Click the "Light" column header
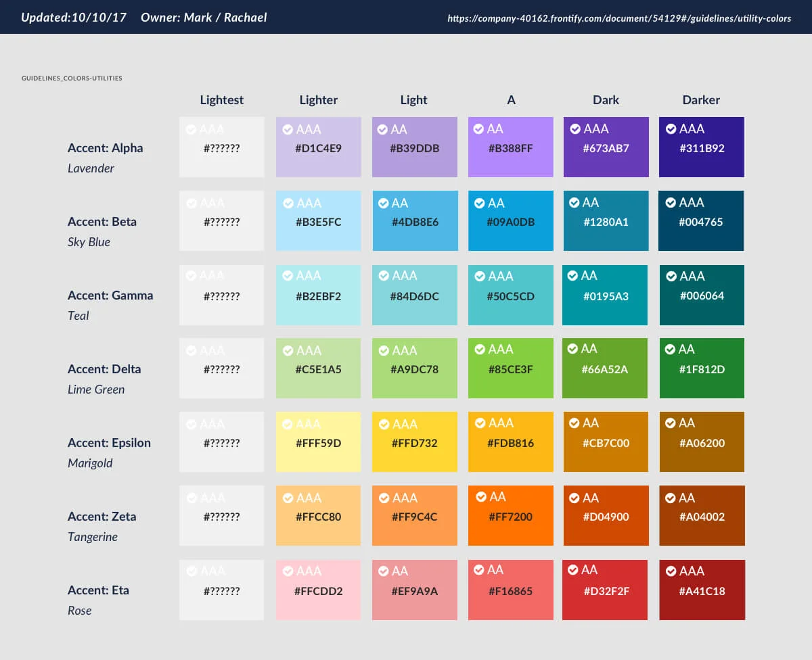This screenshot has width=812, height=660. coord(414,100)
